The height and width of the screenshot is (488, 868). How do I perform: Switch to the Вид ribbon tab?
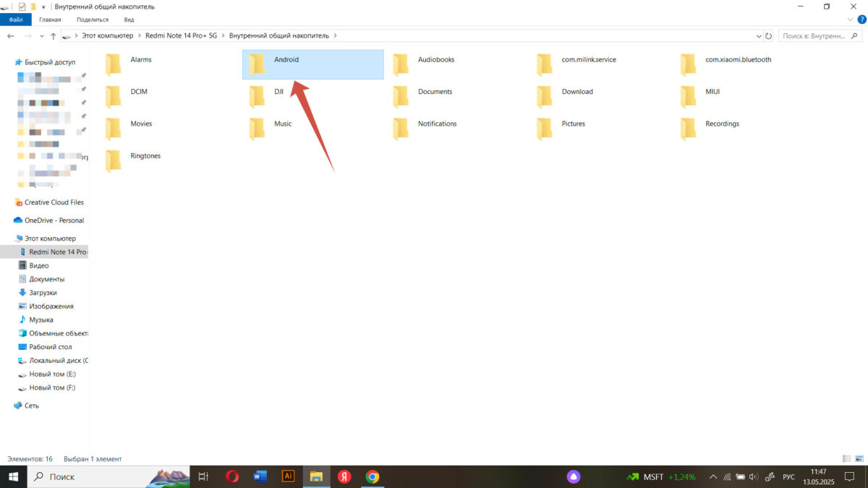129,20
